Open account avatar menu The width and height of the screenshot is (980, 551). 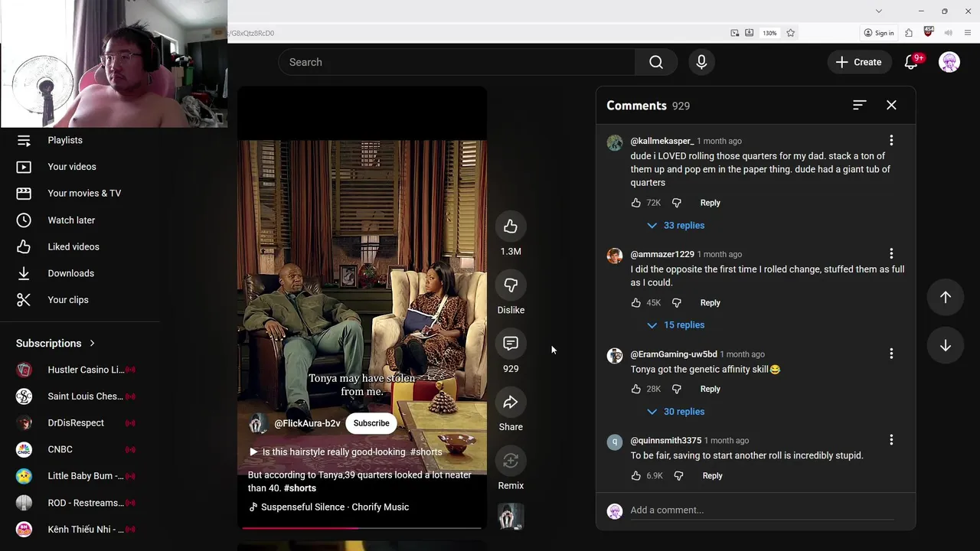tap(949, 62)
